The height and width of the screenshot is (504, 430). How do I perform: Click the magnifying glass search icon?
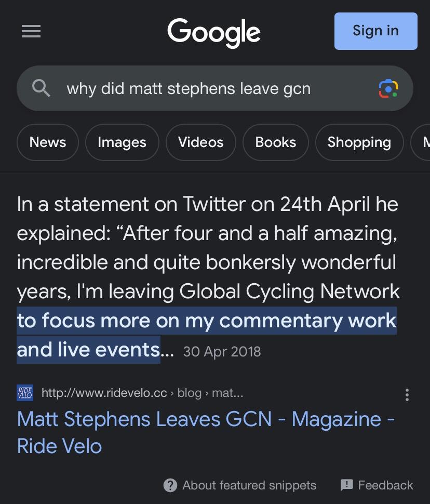pyautogui.click(x=41, y=88)
